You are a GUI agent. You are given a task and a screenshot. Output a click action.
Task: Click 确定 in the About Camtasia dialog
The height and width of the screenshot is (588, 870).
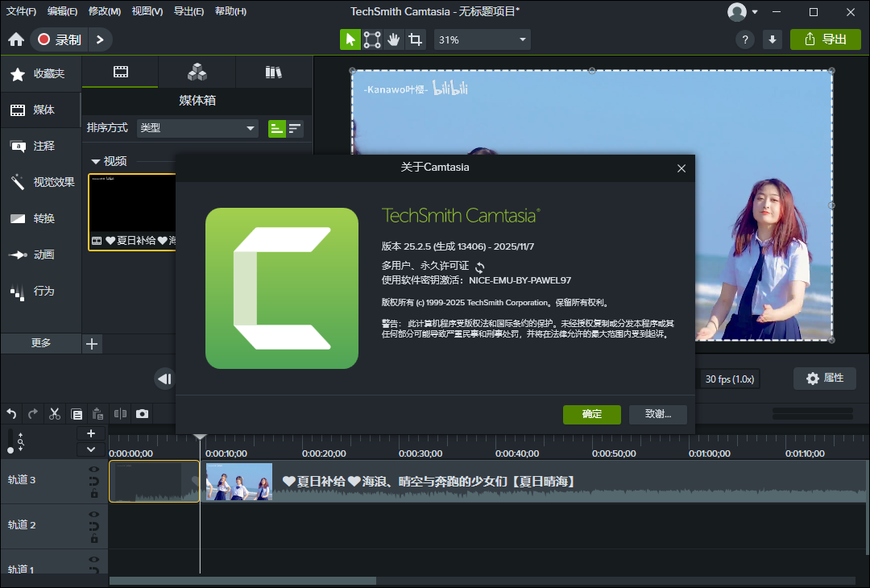point(591,414)
